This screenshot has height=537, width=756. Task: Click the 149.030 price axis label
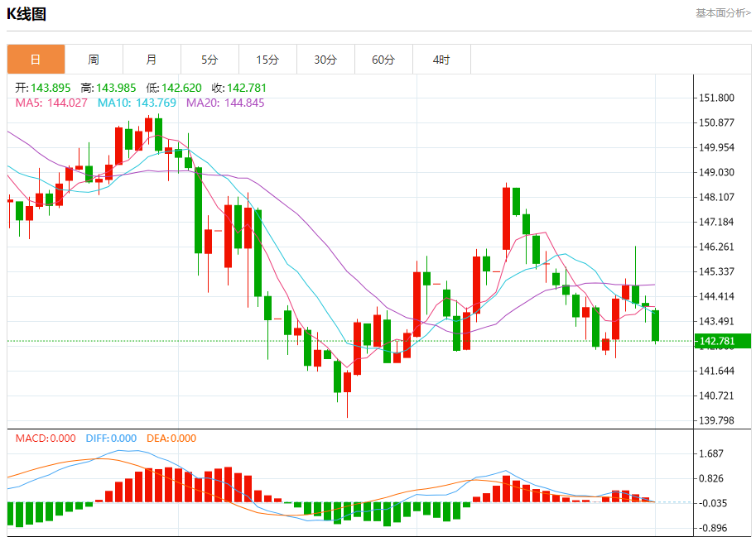tap(717, 172)
